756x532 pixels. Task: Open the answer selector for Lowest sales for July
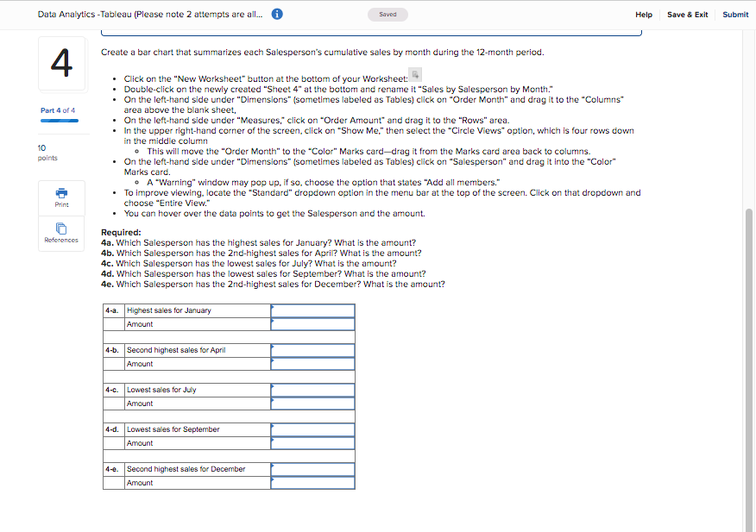tap(312, 390)
